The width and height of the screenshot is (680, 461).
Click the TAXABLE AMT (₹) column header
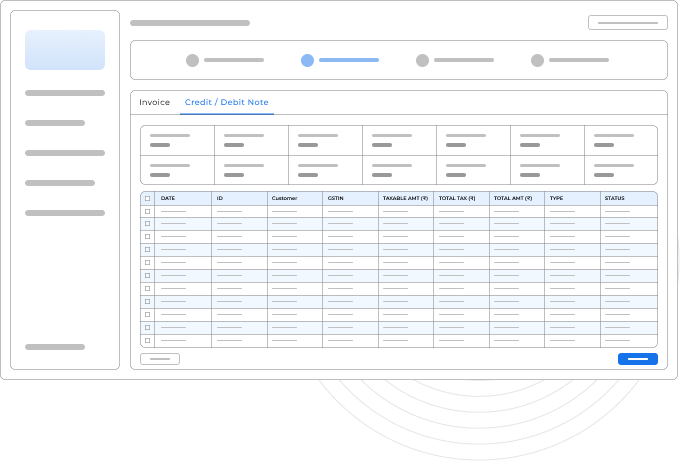click(405, 198)
